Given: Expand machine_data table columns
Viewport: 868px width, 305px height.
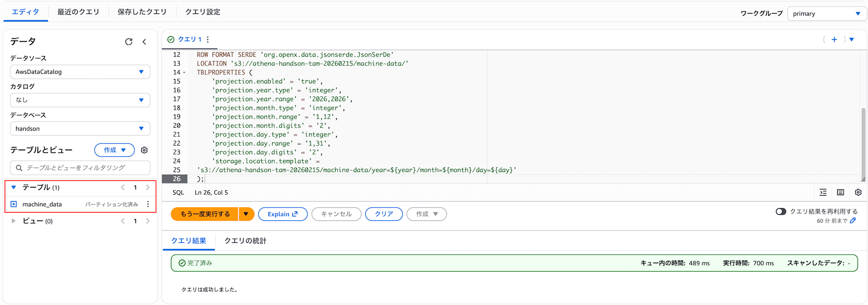Looking at the screenshot, I should tap(14, 204).
